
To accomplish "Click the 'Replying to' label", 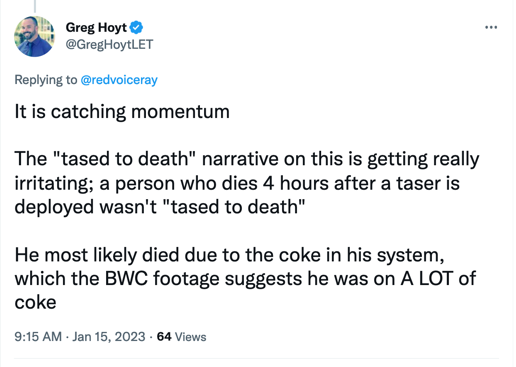I will [46, 80].
